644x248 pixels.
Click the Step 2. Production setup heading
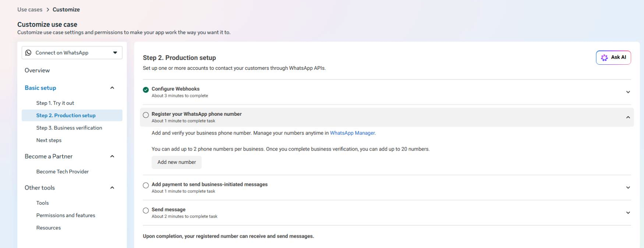pos(179,58)
